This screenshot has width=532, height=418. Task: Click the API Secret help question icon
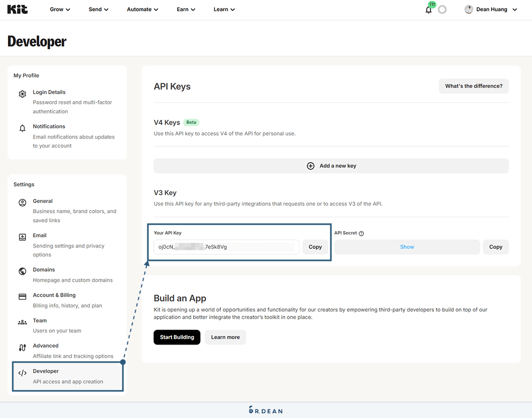coord(361,233)
